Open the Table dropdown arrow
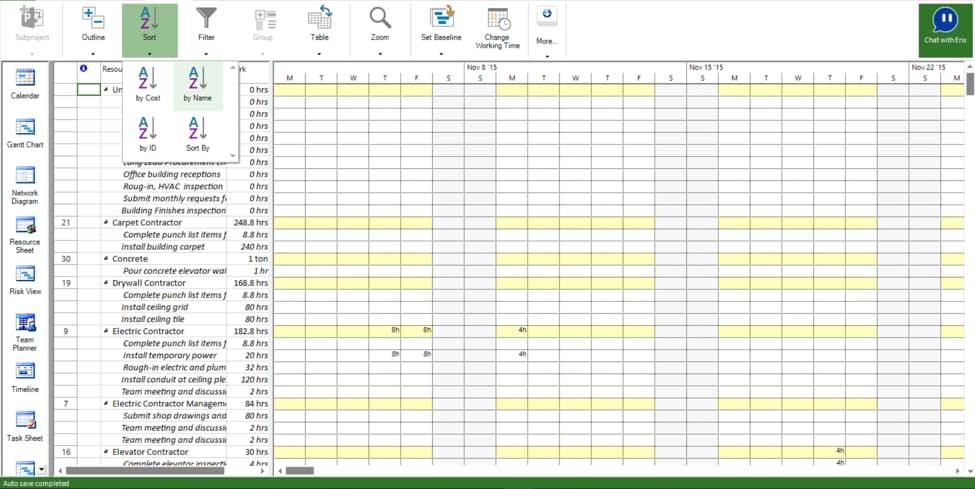The image size is (975, 489). click(x=320, y=55)
